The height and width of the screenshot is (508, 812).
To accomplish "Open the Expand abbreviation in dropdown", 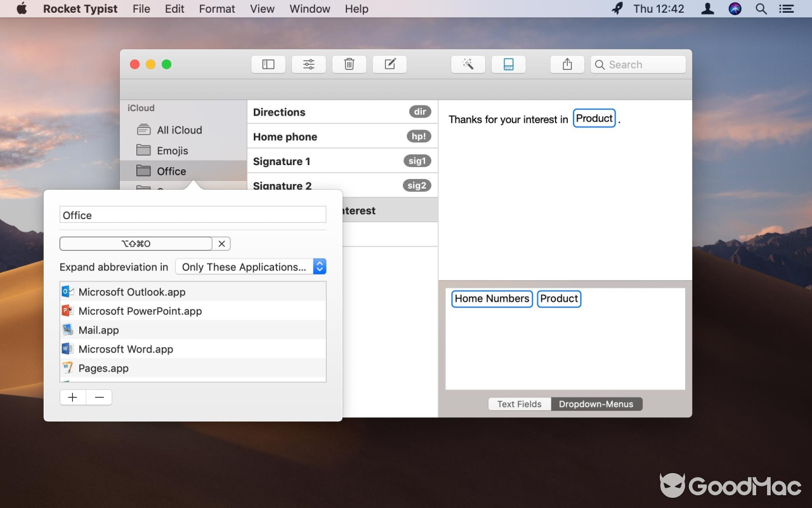I will tap(251, 267).
